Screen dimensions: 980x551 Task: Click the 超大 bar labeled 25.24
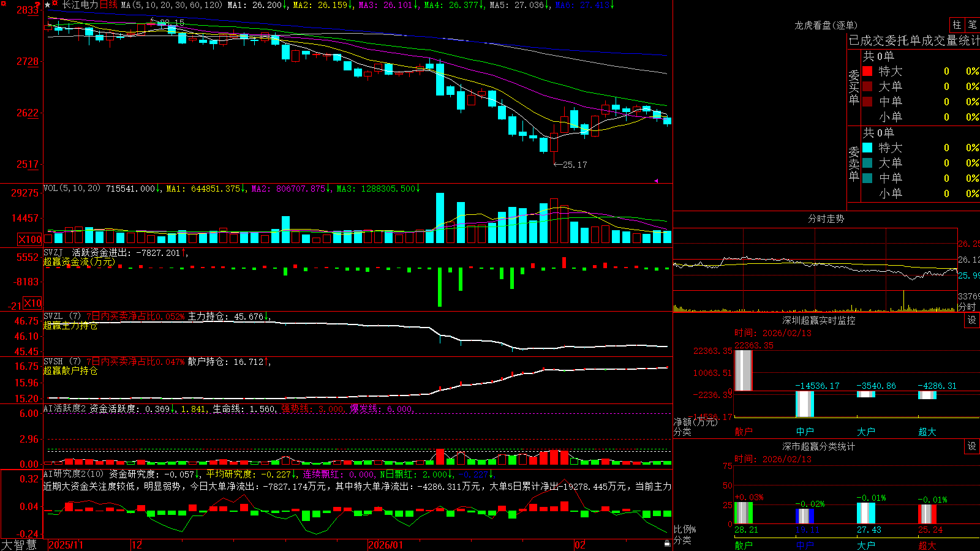tap(927, 514)
